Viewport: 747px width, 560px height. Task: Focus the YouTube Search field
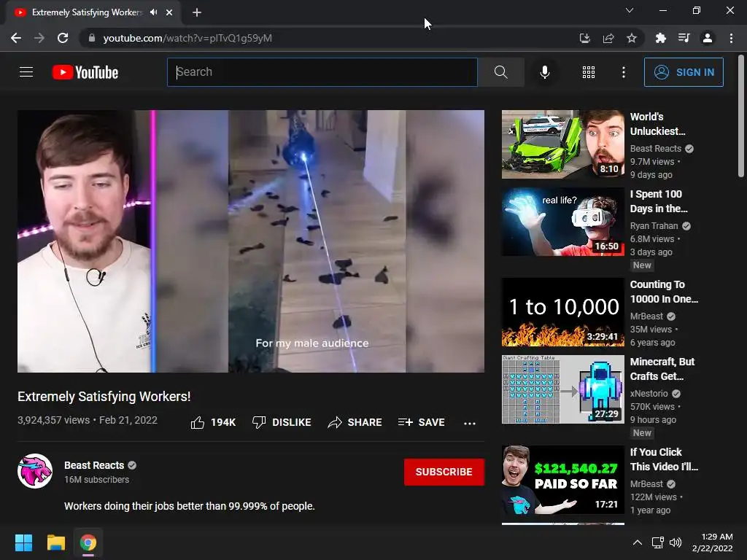pos(322,72)
